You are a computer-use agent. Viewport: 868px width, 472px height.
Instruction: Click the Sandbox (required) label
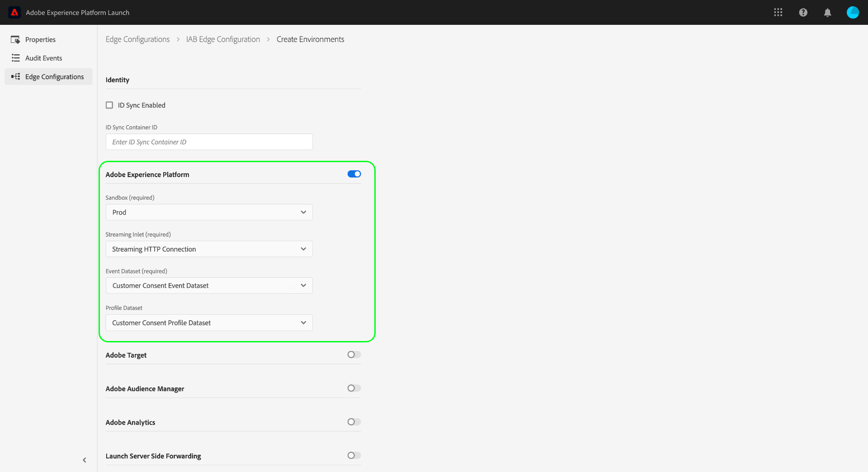pyautogui.click(x=130, y=197)
